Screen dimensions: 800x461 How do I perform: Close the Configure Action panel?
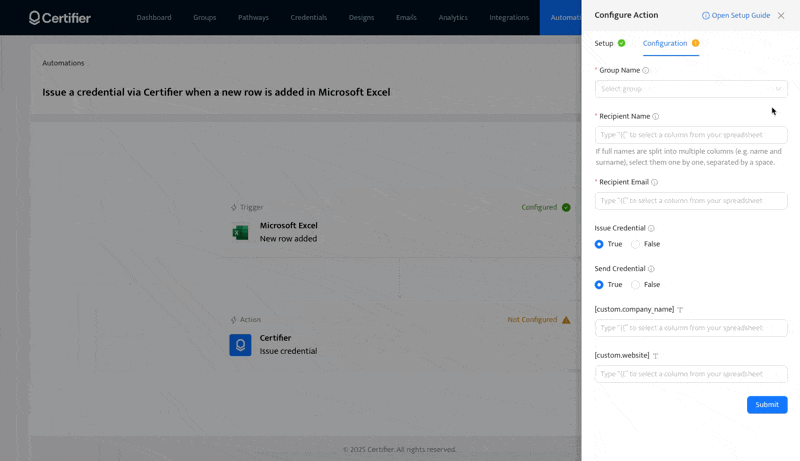[781, 15]
